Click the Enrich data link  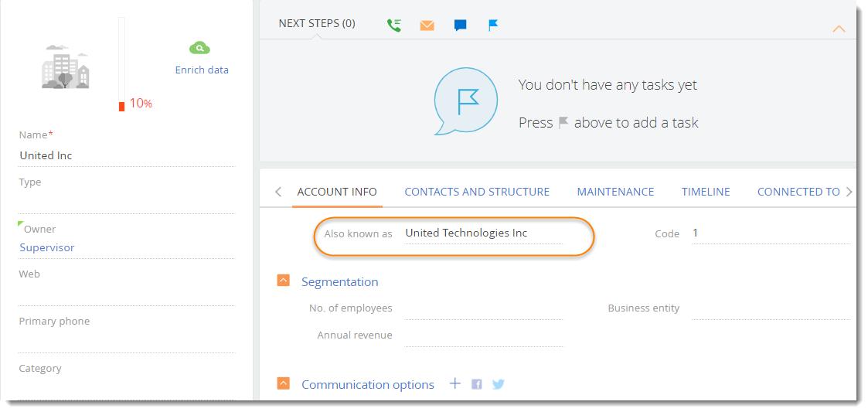click(202, 70)
